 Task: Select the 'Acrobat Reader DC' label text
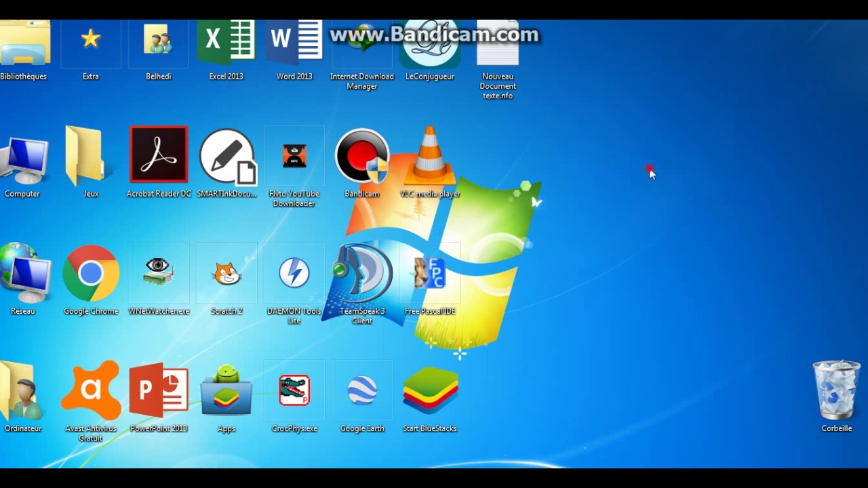(159, 194)
